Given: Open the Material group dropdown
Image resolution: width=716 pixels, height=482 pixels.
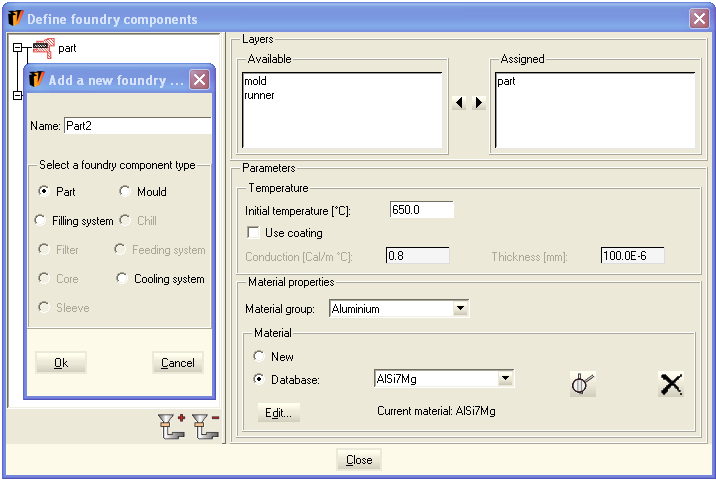Looking at the screenshot, I should [x=460, y=310].
